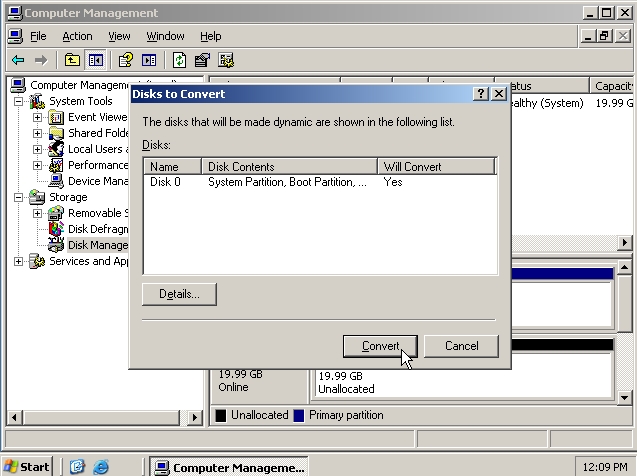The height and width of the screenshot is (476, 637).
Task: Click the "Yes" cell under Will Convert
Action: (x=393, y=182)
